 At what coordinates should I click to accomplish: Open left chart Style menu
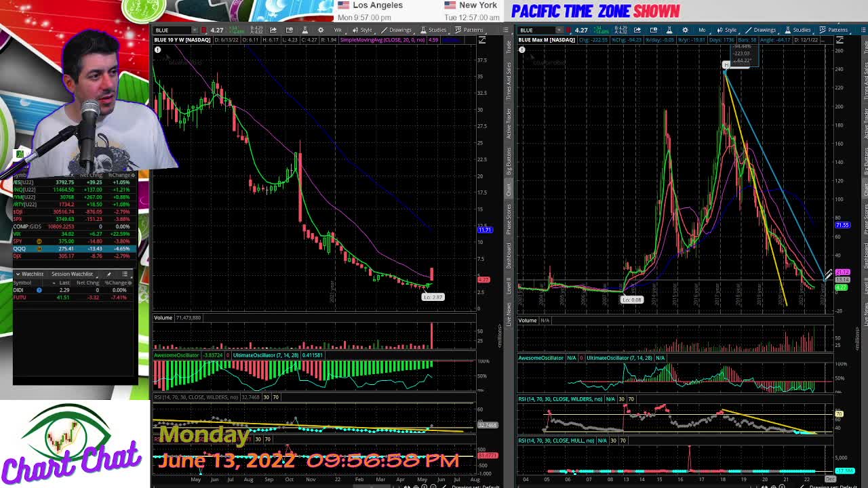pyautogui.click(x=362, y=30)
